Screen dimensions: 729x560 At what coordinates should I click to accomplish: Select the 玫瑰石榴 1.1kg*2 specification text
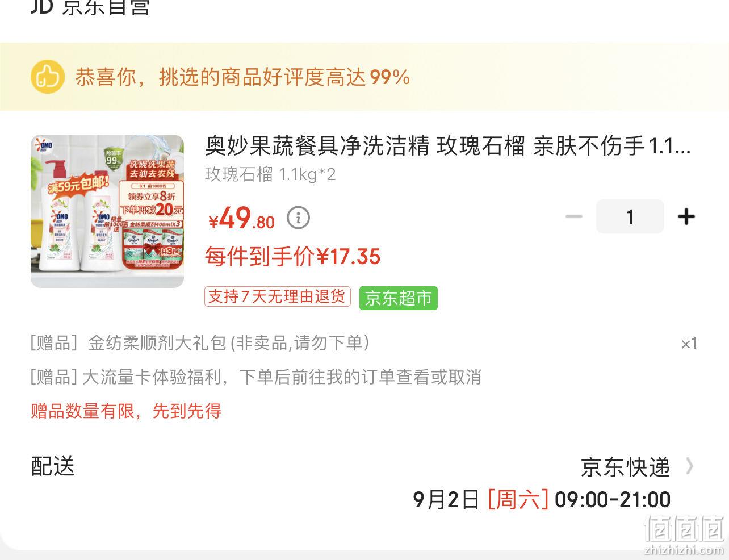(270, 174)
